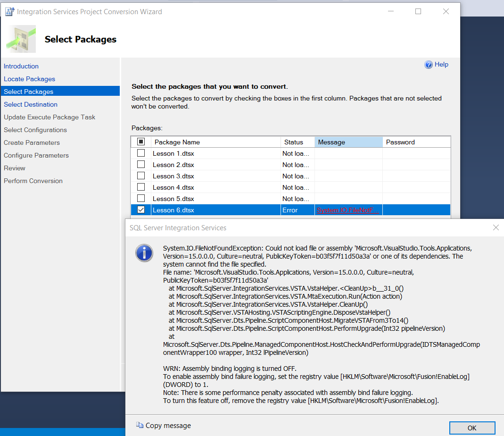Select the Lesson 1.dtsx package name

(173, 153)
